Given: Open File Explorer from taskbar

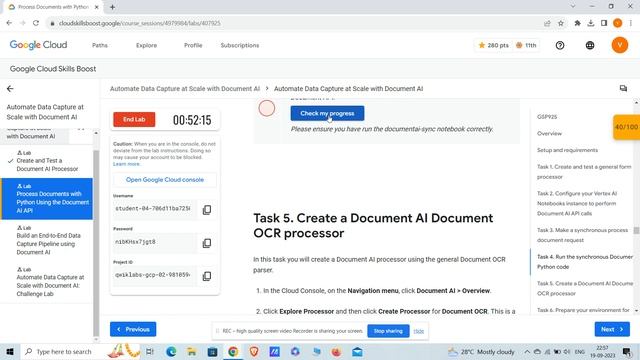Looking at the screenshot, I should point(191,351).
